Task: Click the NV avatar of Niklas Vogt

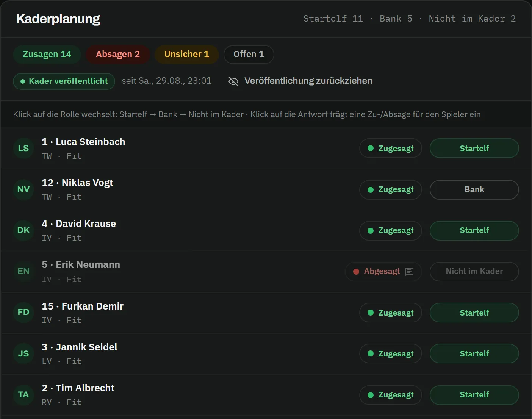Action: [23, 189]
